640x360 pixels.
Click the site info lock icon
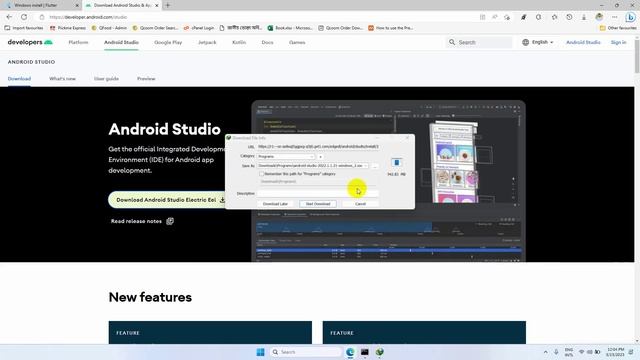click(42, 17)
